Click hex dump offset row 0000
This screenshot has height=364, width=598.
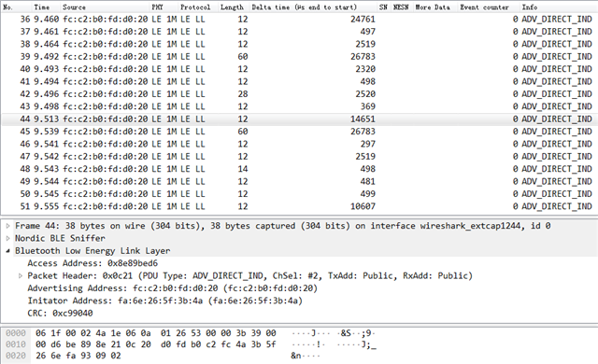(x=16, y=333)
